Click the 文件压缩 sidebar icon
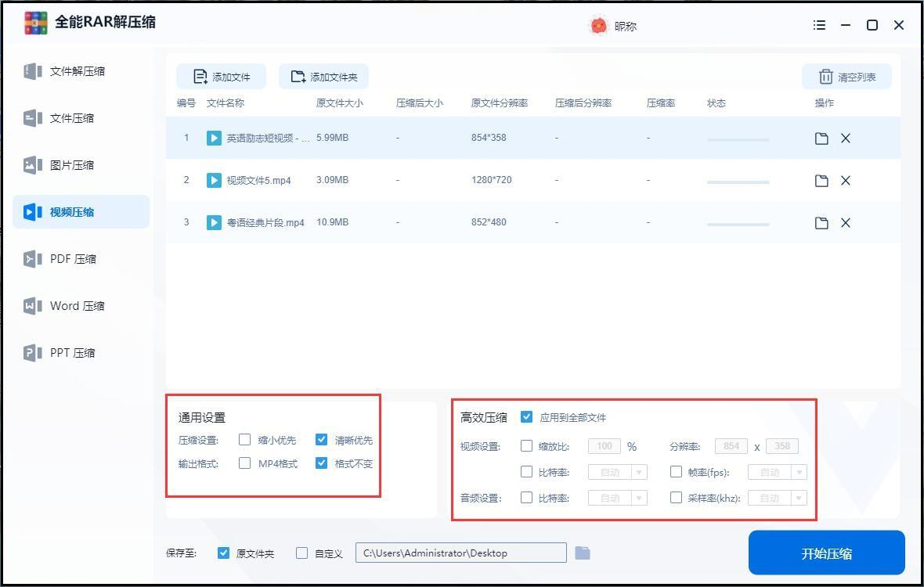Viewport: 924px width, 587px height. pyautogui.click(x=32, y=117)
